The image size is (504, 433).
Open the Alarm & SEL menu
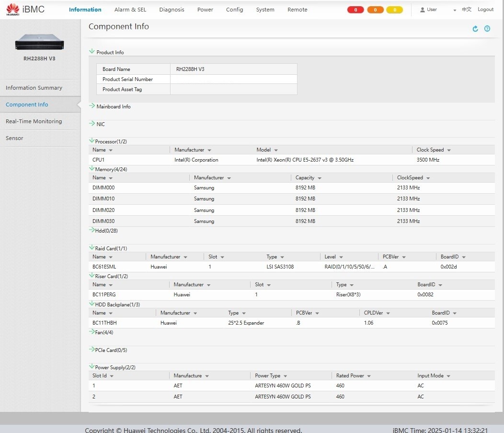pyautogui.click(x=130, y=10)
